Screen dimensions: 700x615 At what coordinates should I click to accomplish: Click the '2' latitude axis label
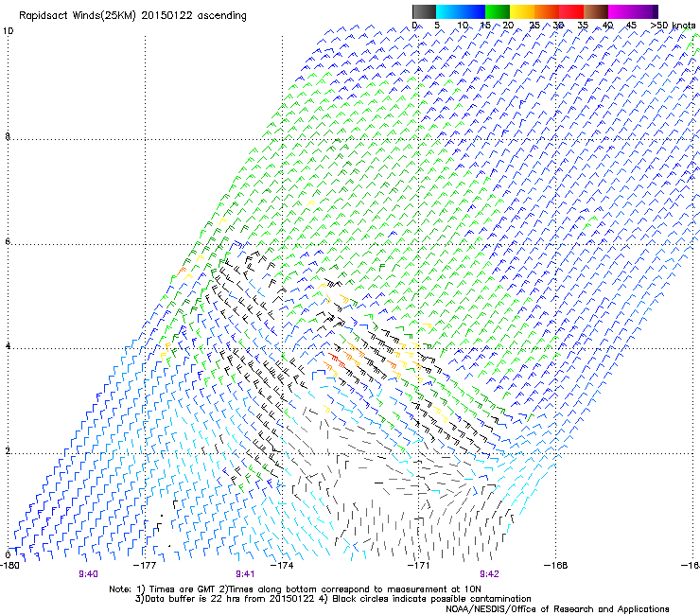[8, 451]
